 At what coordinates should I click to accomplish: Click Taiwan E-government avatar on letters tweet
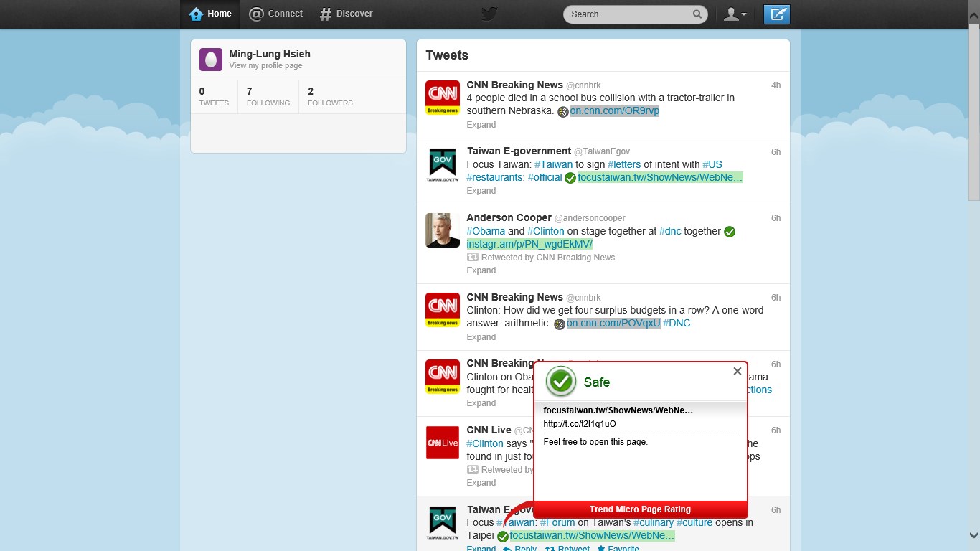pyautogui.click(x=443, y=164)
